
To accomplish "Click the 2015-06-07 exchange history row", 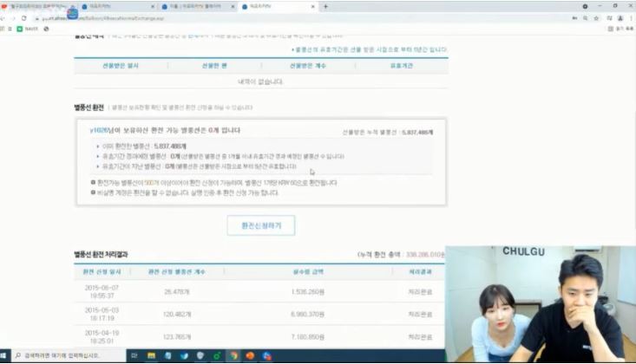I will [x=259, y=292].
